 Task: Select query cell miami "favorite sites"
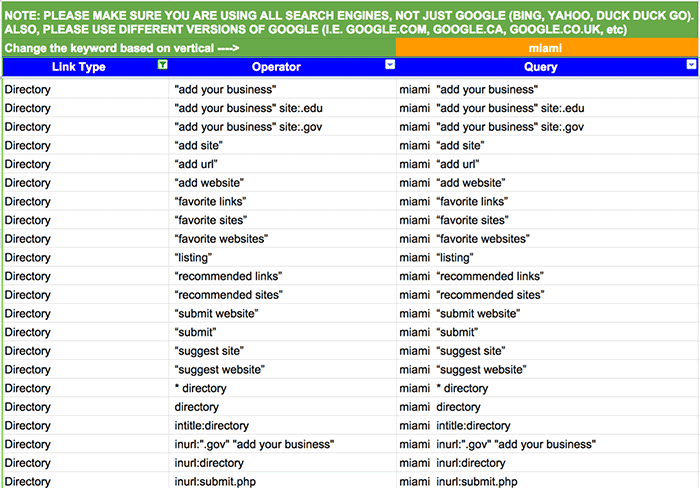coord(547,220)
